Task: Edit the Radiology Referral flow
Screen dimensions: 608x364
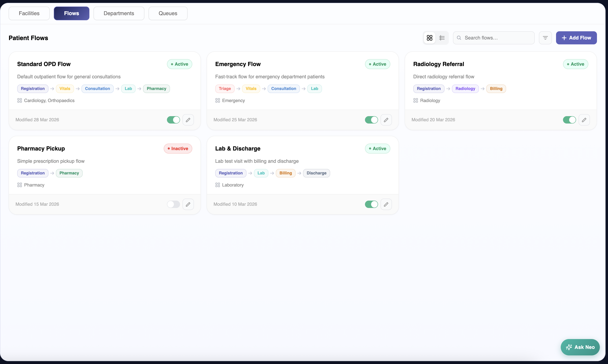Action: (584, 120)
